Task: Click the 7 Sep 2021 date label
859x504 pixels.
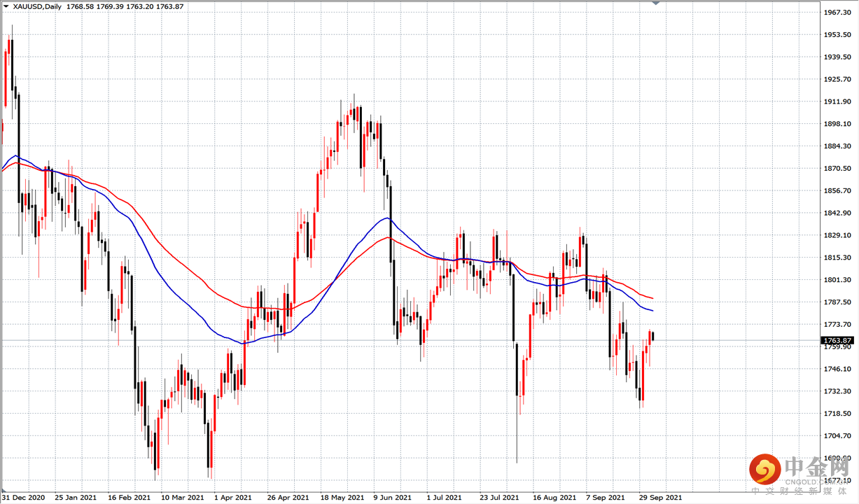Action: (605, 498)
